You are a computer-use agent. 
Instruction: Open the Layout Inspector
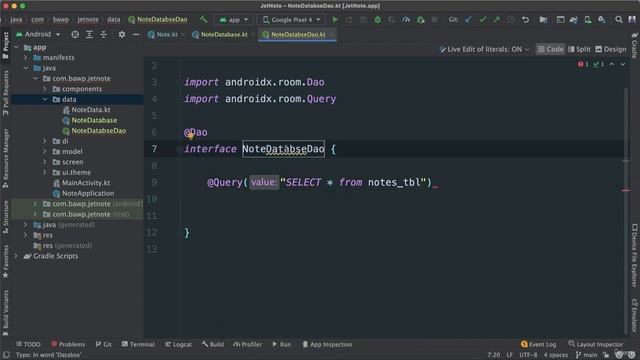[x=596, y=344]
